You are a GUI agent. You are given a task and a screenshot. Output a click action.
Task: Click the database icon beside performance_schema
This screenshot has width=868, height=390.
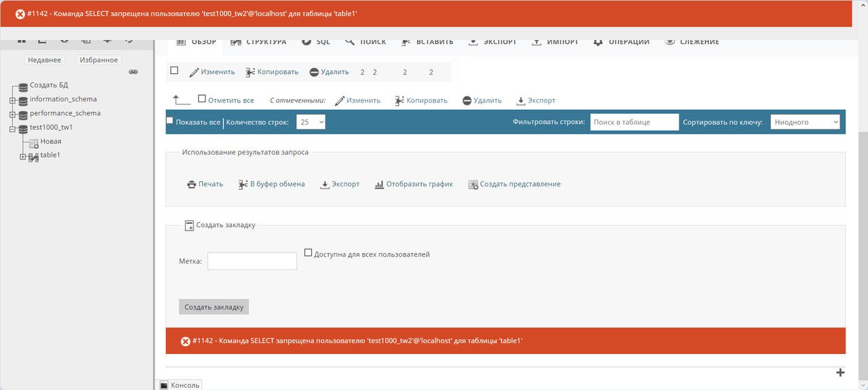pos(24,114)
